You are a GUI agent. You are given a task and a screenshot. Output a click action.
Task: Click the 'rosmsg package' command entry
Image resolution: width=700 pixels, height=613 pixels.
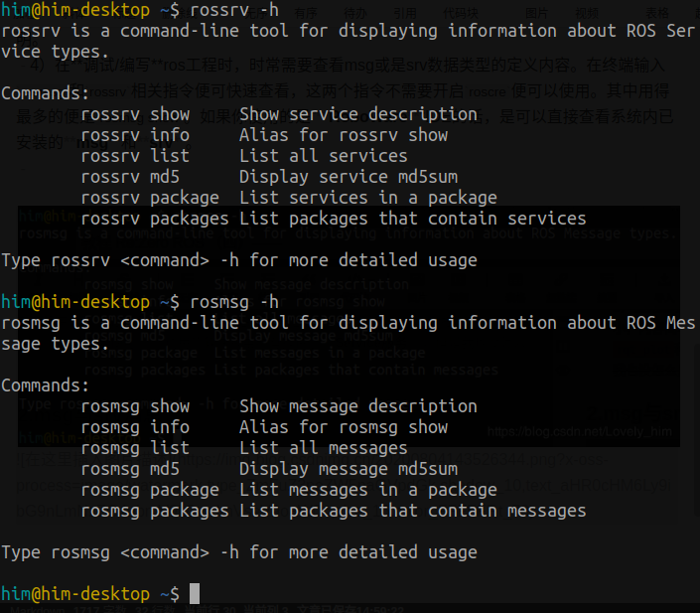point(150,490)
